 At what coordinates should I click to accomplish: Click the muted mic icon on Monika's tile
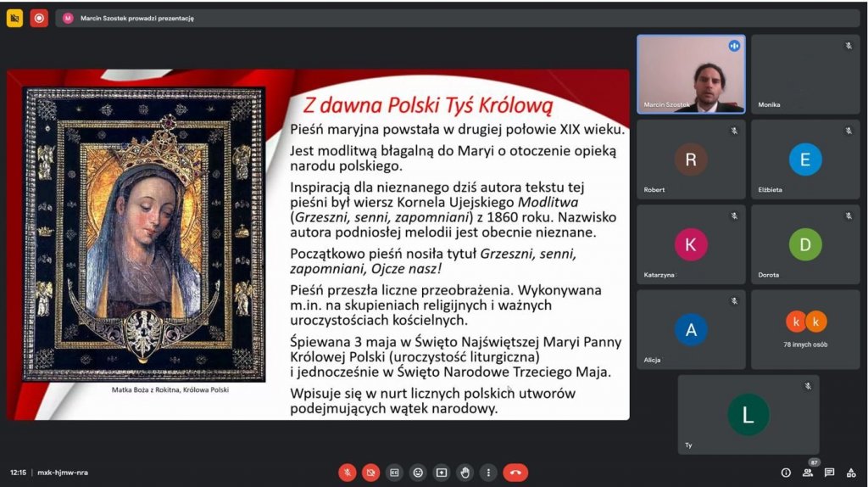(x=848, y=46)
